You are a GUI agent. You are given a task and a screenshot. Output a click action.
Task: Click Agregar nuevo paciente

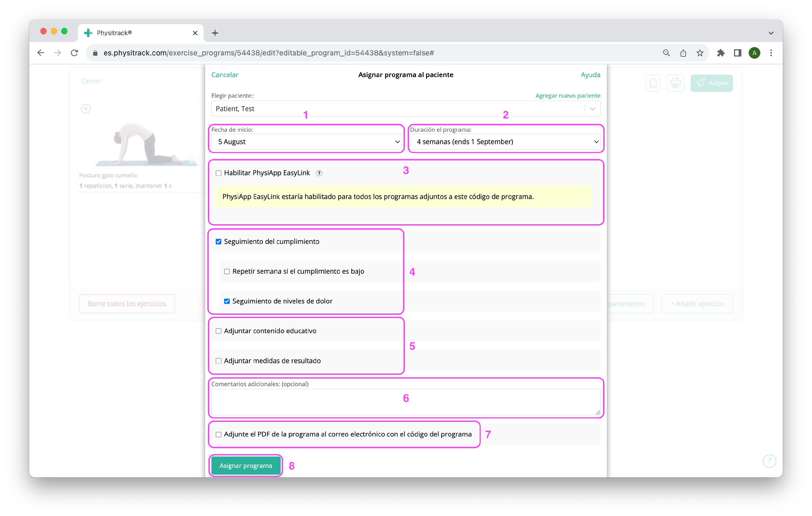568,96
